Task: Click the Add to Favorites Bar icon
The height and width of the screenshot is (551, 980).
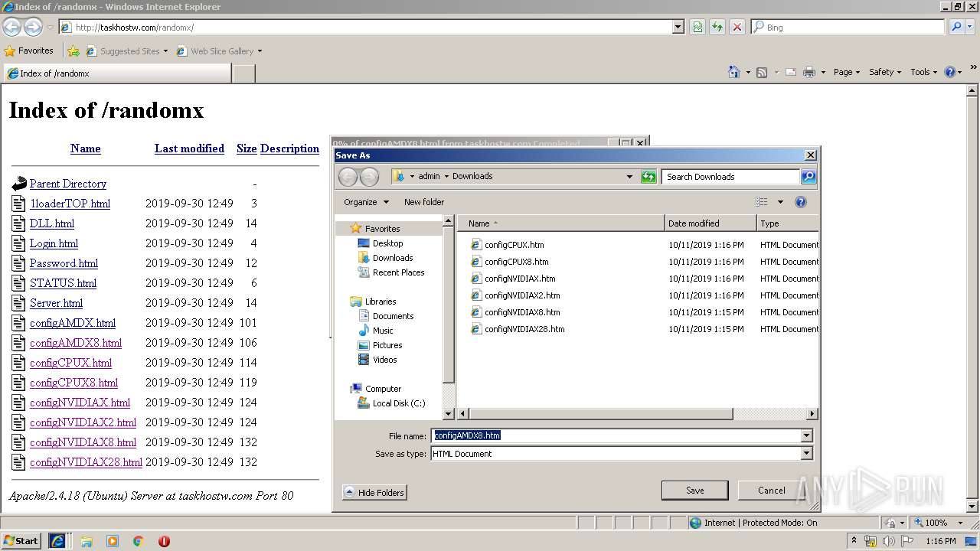Action: 73,51
